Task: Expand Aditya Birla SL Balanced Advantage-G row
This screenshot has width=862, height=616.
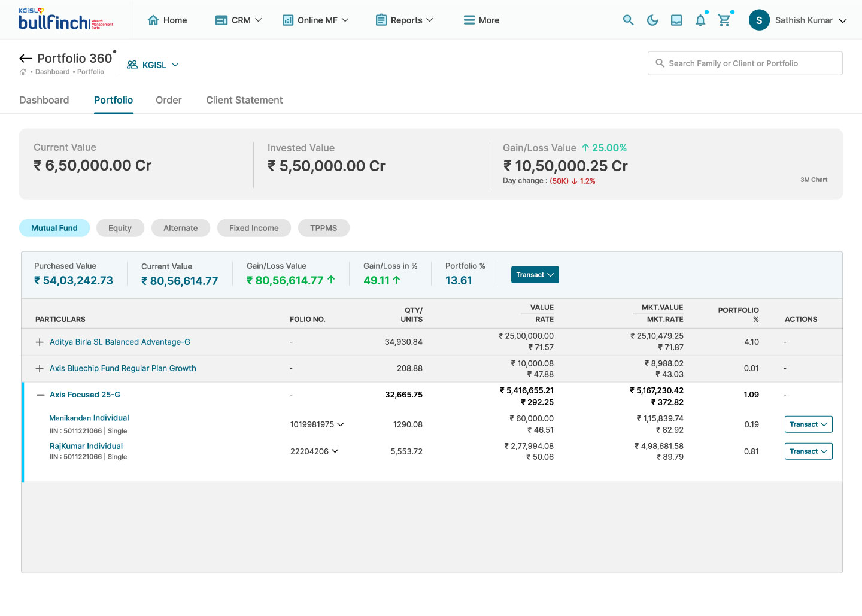Action: (40, 342)
